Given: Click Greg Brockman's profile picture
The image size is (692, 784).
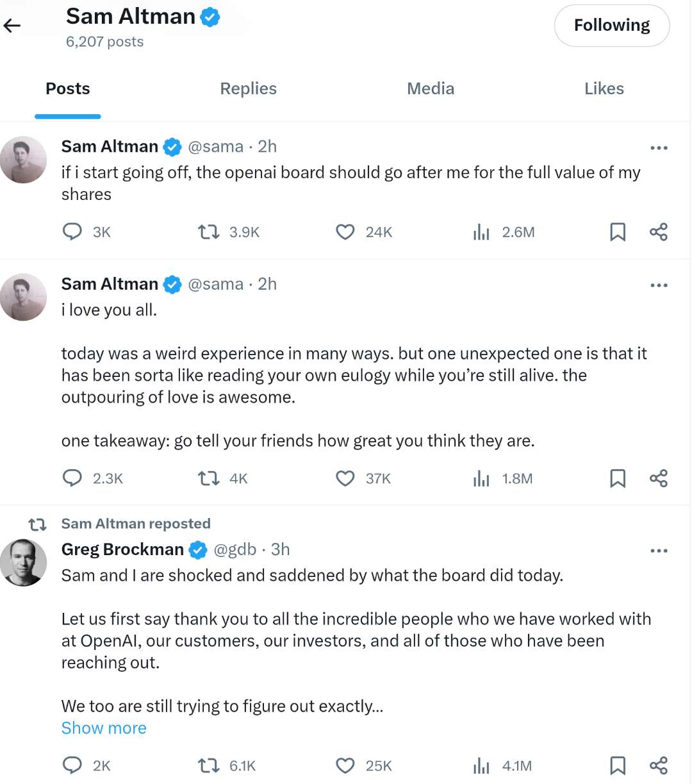Looking at the screenshot, I should tap(24, 562).
